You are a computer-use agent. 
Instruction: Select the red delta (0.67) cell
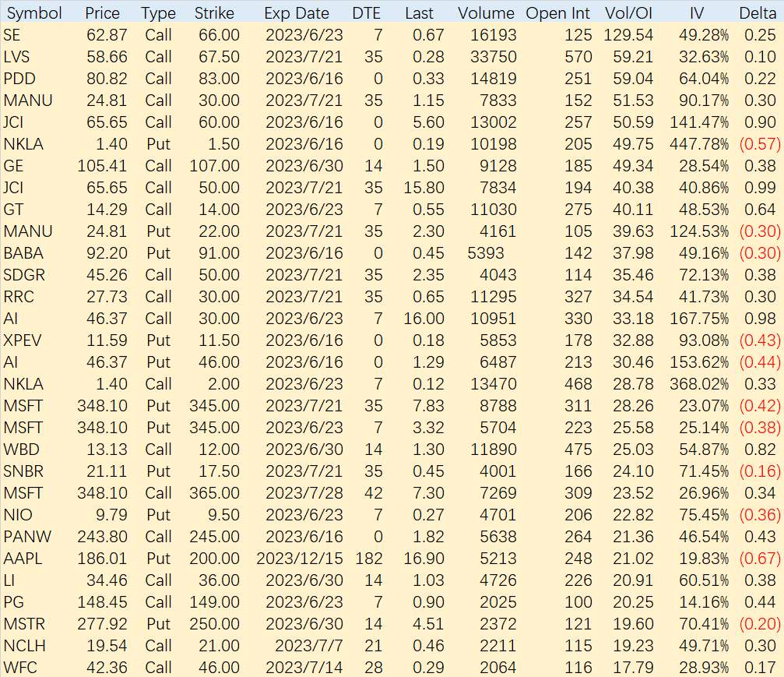coord(760,559)
